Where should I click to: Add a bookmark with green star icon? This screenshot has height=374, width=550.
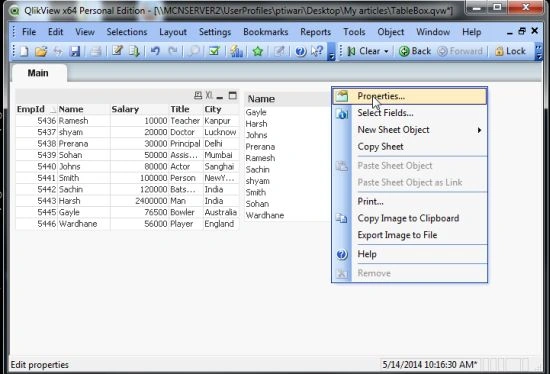pyautogui.click(x=258, y=51)
